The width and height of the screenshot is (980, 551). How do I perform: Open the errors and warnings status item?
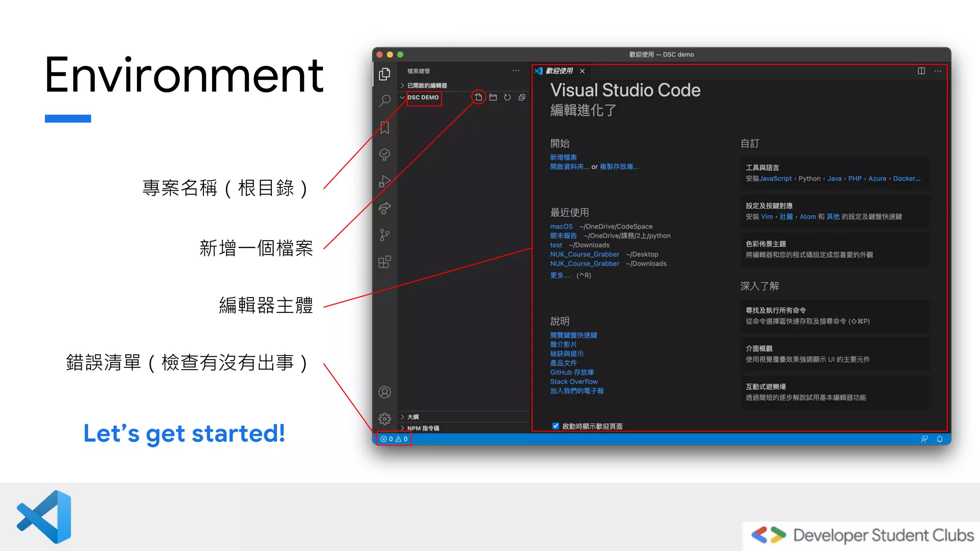394,439
